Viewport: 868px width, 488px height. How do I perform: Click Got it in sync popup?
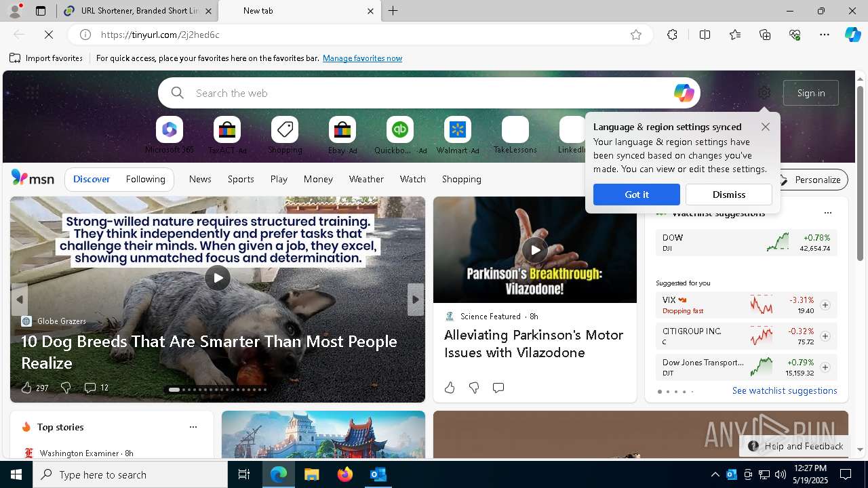tap(637, 195)
